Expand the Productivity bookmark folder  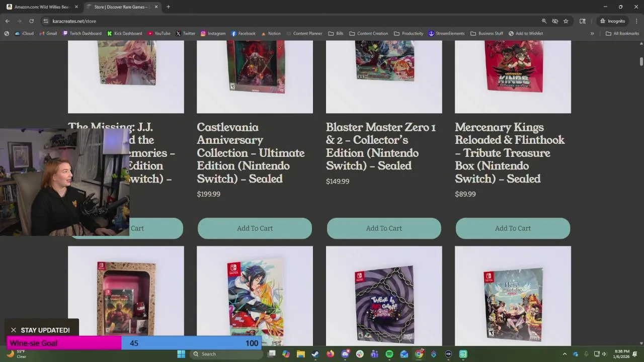(x=409, y=34)
